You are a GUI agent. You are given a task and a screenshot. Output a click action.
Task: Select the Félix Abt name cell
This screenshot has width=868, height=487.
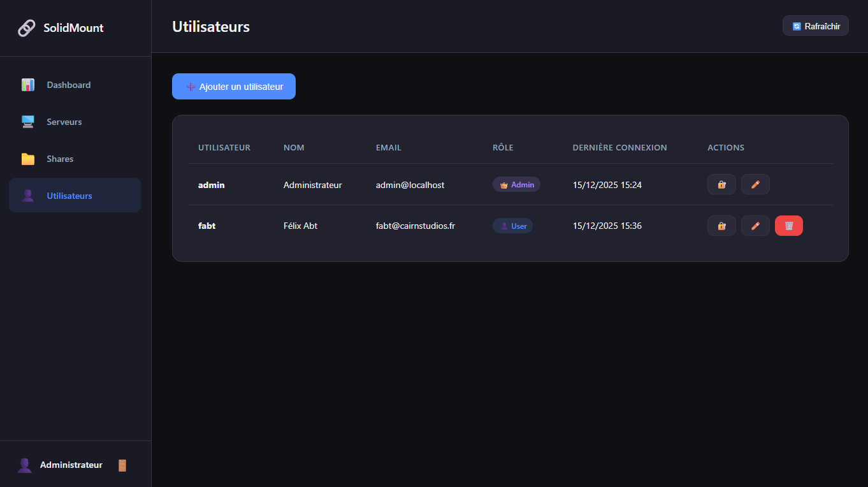pos(300,226)
